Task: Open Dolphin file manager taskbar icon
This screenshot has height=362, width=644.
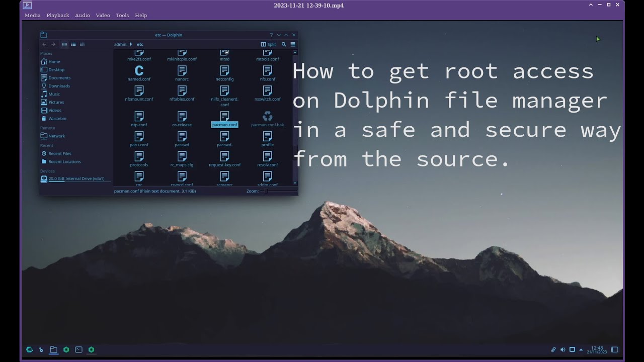Action: tap(53, 349)
